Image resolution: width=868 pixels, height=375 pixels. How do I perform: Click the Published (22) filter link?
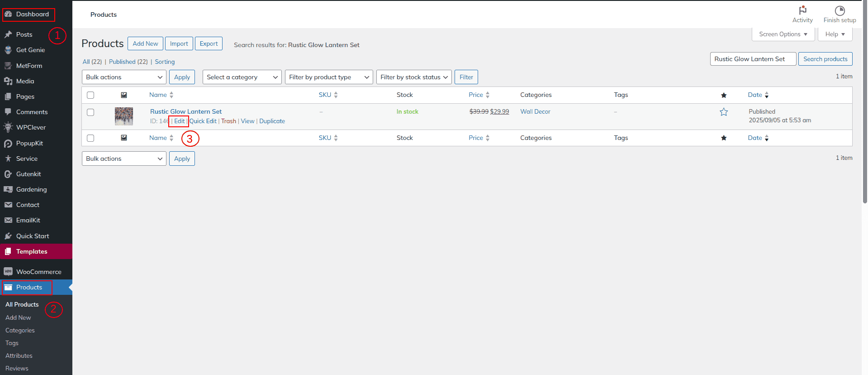[x=128, y=62]
